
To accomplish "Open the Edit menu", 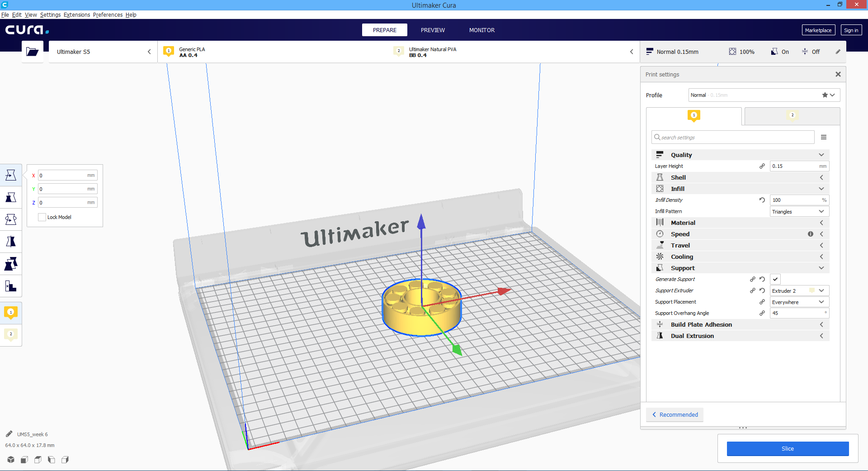I will 17,14.
